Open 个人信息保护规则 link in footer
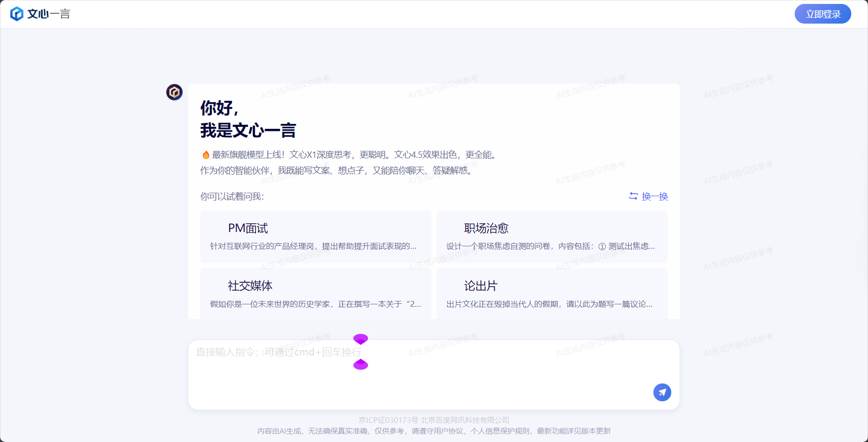Viewport: 868px width, 442px height. tap(500, 431)
